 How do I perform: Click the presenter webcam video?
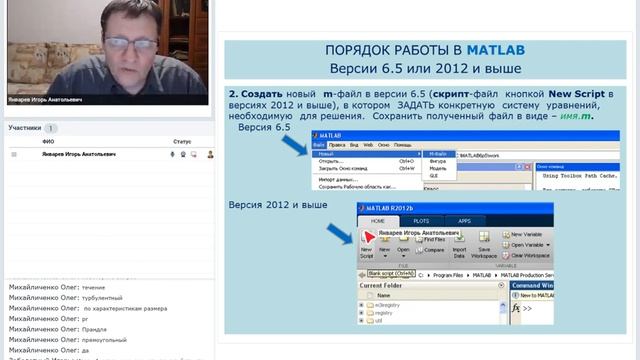[108, 52]
